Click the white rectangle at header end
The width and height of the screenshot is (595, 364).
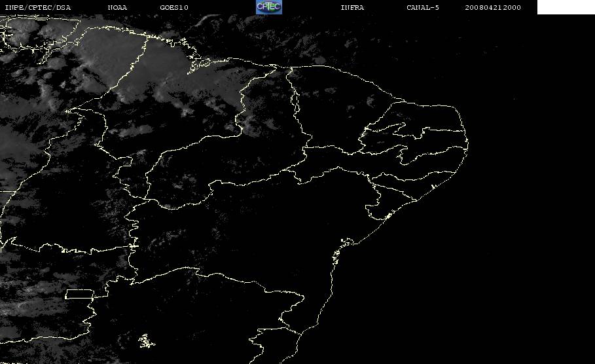pos(566,7)
